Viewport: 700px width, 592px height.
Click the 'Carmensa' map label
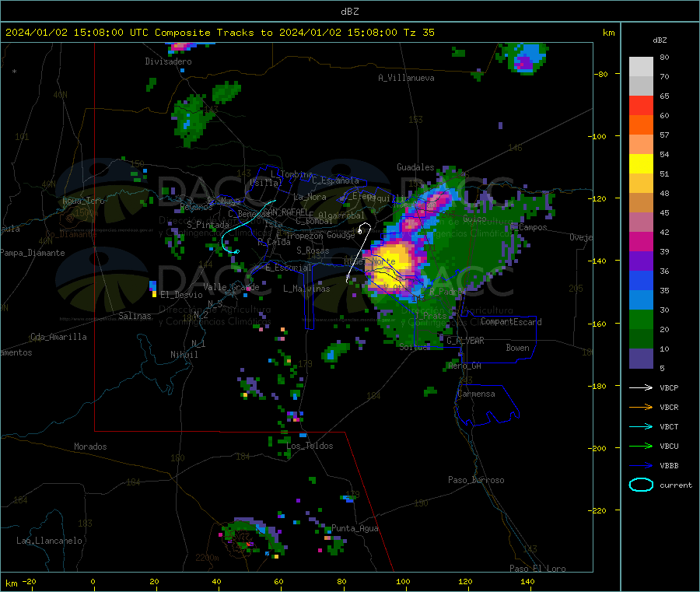coord(476,394)
